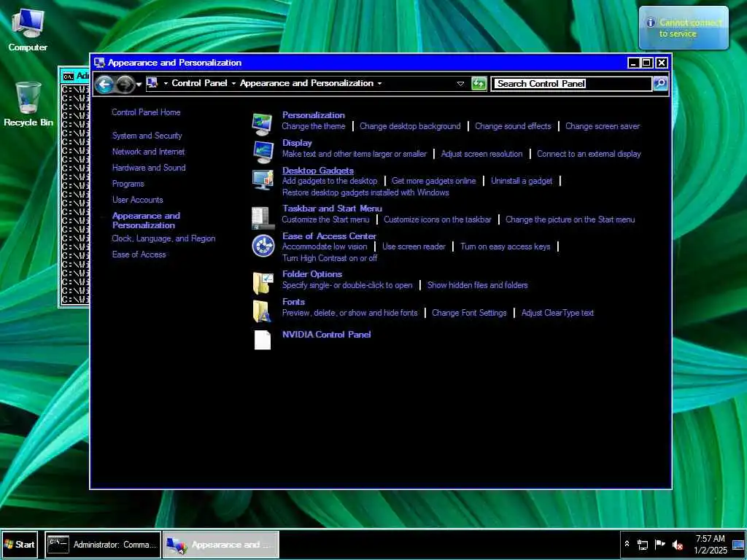Go back with the Back arrow button

(104, 85)
